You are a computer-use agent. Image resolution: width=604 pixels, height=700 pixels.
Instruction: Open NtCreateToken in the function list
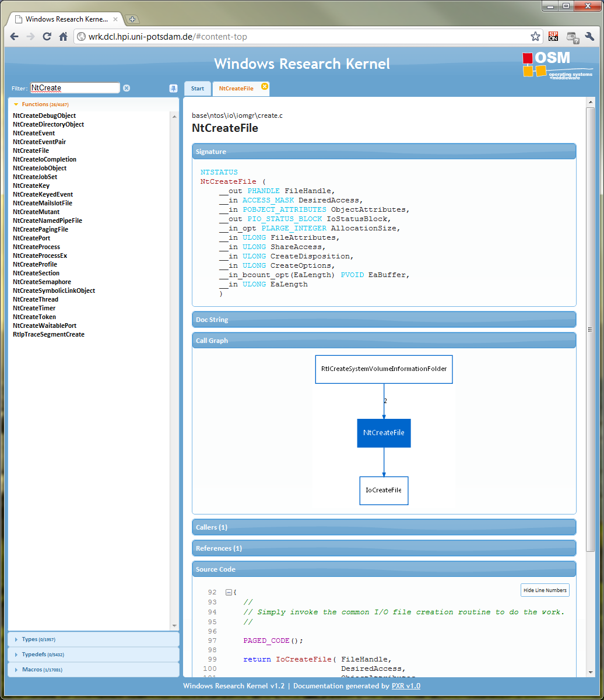[34, 317]
